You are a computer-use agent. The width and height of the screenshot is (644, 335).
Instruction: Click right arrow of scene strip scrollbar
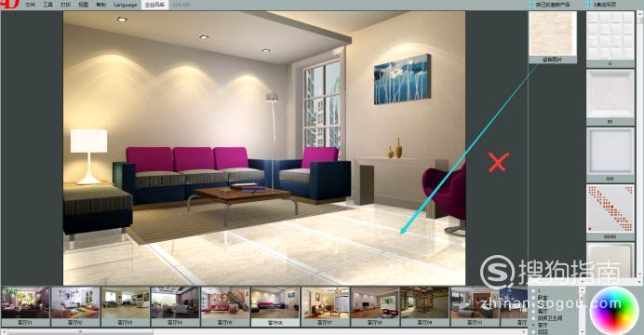coord(525,331)
